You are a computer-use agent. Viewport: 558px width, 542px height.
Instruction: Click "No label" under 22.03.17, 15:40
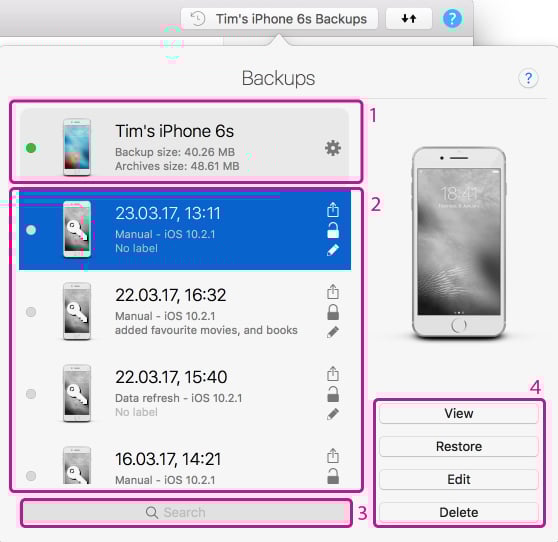[136, 412]
